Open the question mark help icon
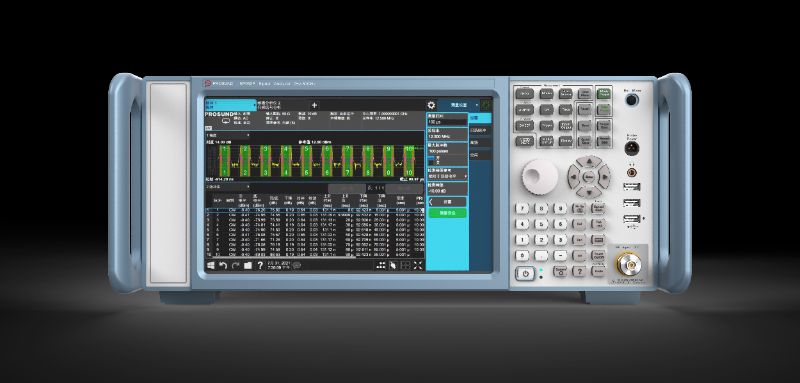The width and height of the screenshot is (800, 383). pos(260,265)
